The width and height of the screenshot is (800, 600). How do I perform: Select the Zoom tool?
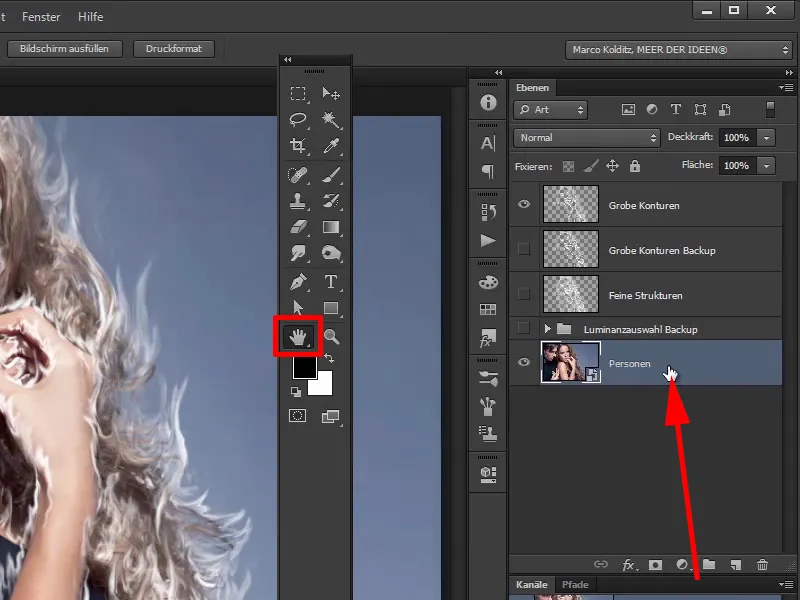(x=331, y=337)
